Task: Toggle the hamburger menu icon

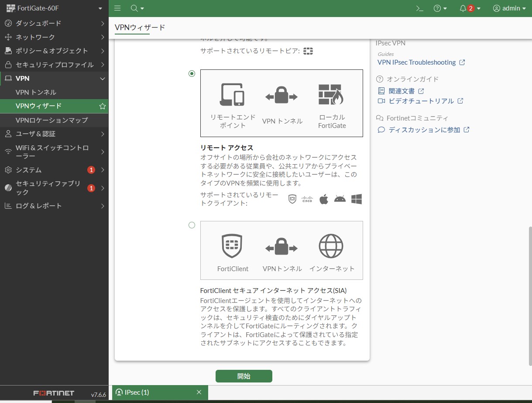Action: click(x=117, y=8)
